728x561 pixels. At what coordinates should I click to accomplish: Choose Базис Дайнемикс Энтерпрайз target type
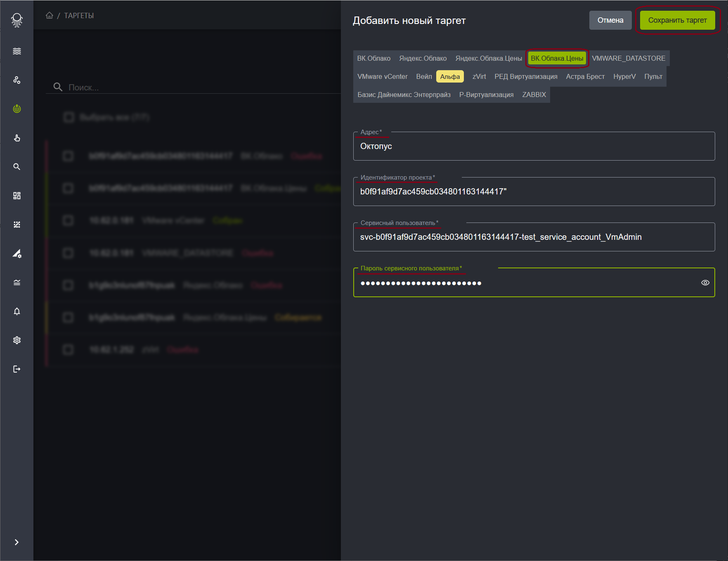point(404,95)
